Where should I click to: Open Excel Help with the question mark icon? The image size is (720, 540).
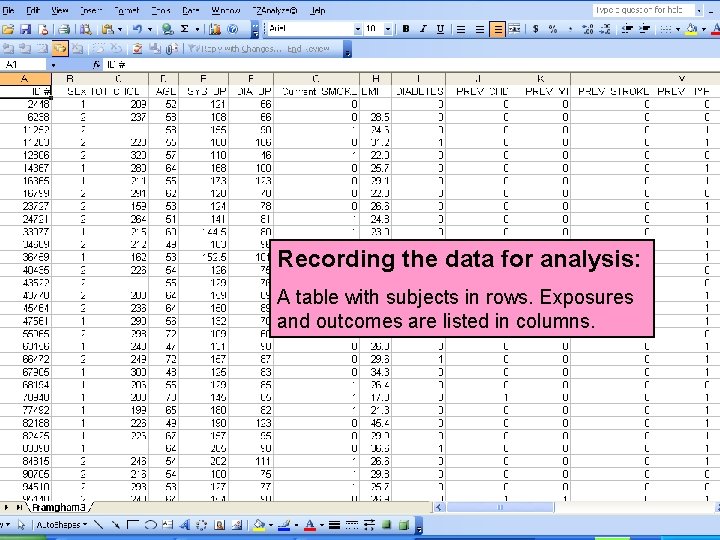233,29
